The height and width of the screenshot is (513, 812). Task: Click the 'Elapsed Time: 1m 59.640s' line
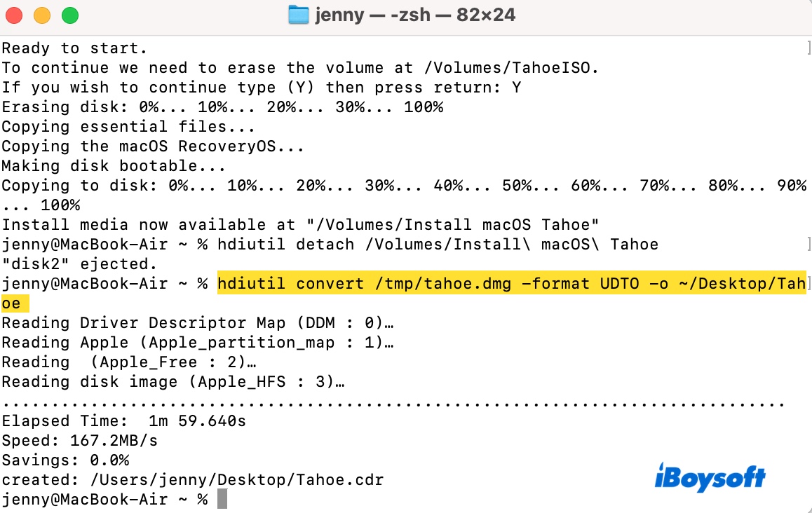(x=124, y=421)
